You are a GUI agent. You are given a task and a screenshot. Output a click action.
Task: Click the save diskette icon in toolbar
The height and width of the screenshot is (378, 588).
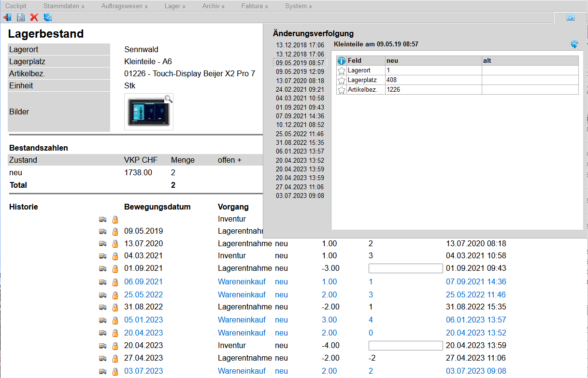pos(21,17)
